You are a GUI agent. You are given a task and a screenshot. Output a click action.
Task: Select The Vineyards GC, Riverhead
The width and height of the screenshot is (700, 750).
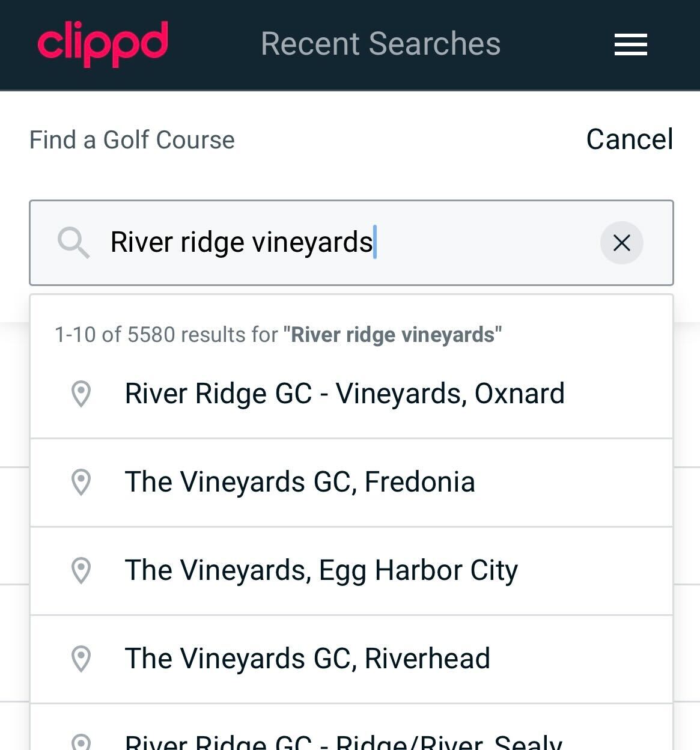point(307,659)
